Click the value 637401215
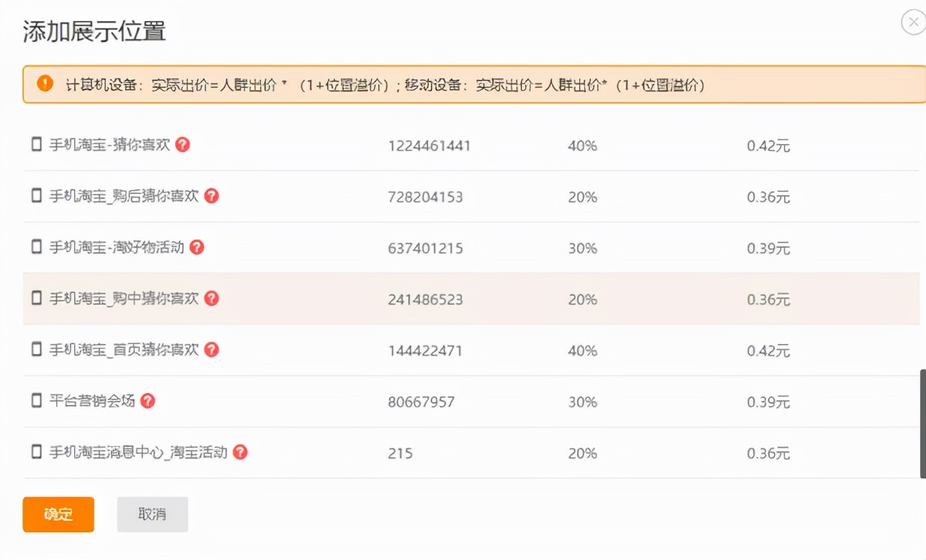 426,248
